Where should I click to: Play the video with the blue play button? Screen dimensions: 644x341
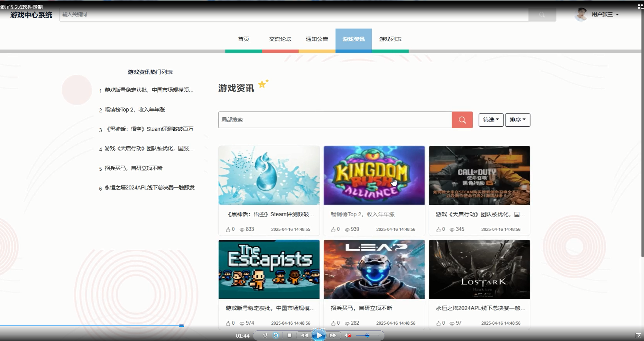[319, 335]
